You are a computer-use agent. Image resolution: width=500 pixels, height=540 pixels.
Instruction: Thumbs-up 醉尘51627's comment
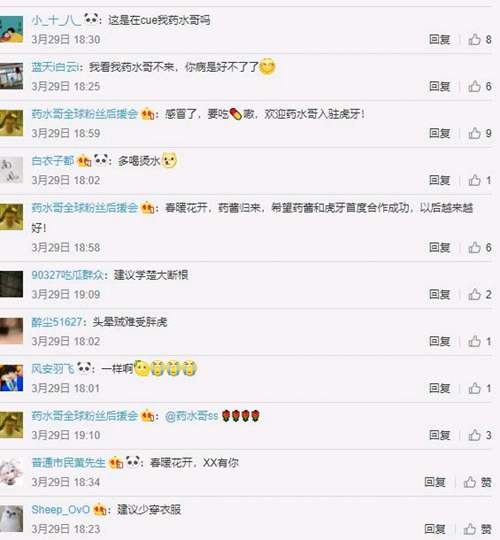(480, 341)
